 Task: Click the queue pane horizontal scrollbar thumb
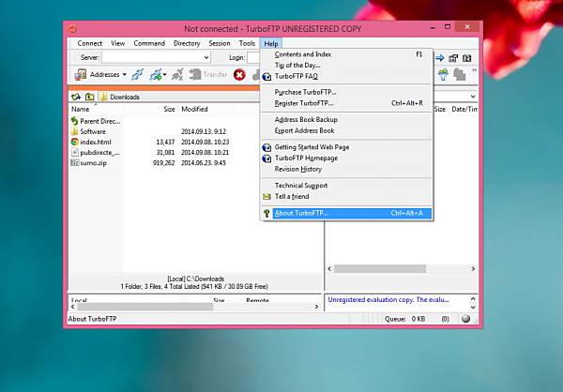coord(145,307)
